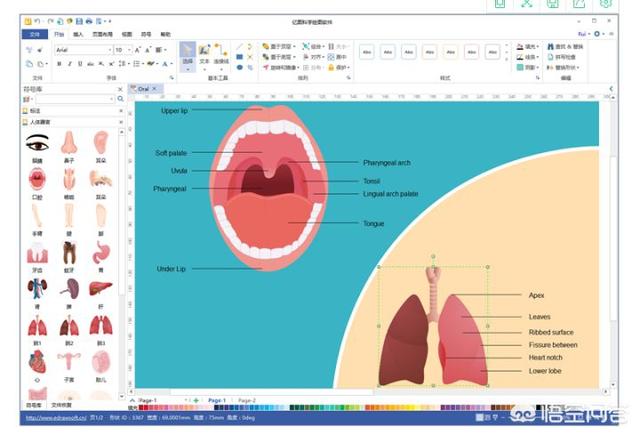
Task: Toggle underline text formatting
Action: click(x=81, y=63)
